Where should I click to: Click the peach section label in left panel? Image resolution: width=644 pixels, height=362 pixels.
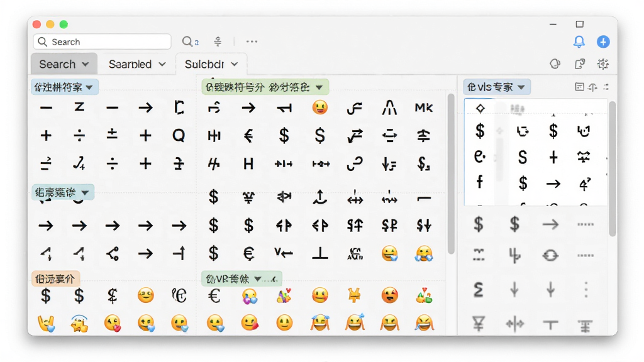(x=55, y=279)
